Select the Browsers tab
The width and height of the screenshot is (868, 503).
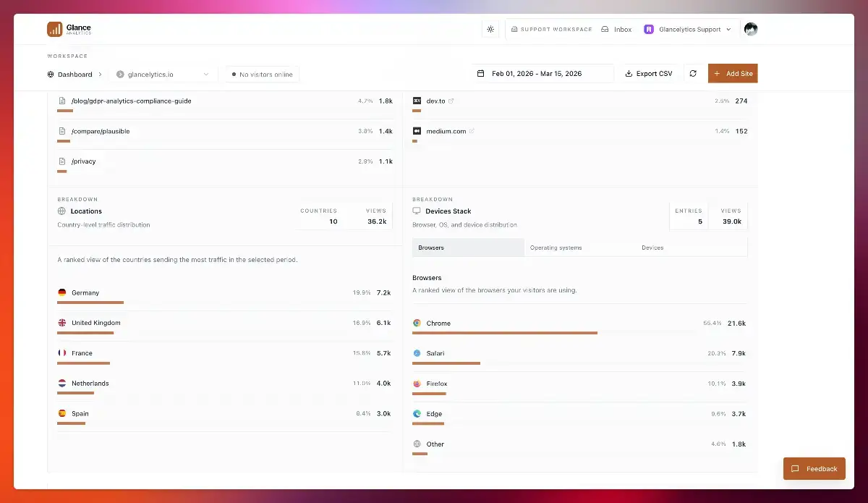click(x=467, y=248)
